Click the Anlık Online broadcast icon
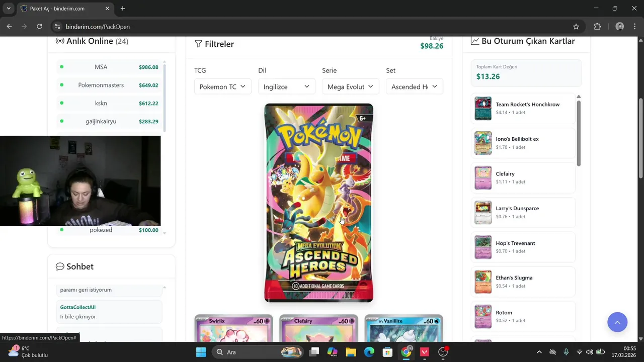The width and height of the screenshot is (644, 362). pos(60,41)
